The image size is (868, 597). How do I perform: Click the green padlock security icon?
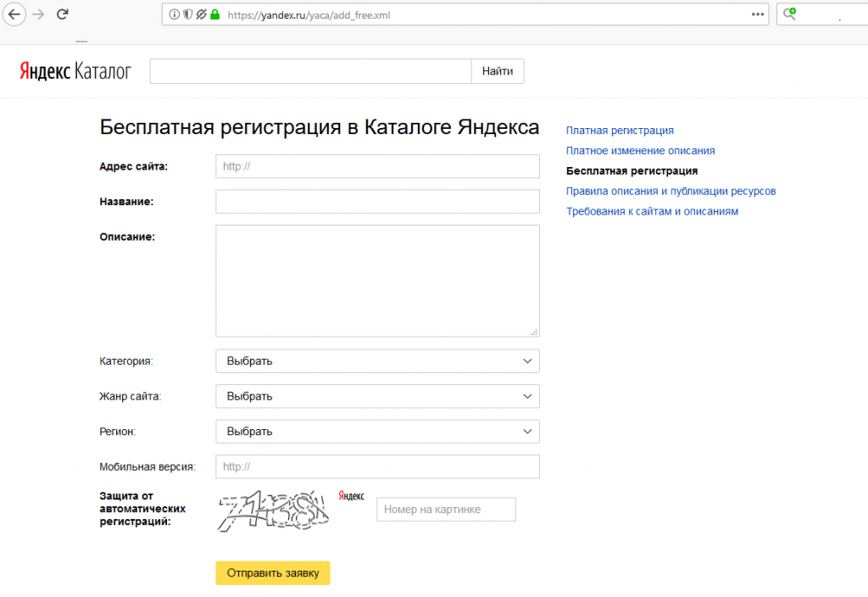[215, 15]
